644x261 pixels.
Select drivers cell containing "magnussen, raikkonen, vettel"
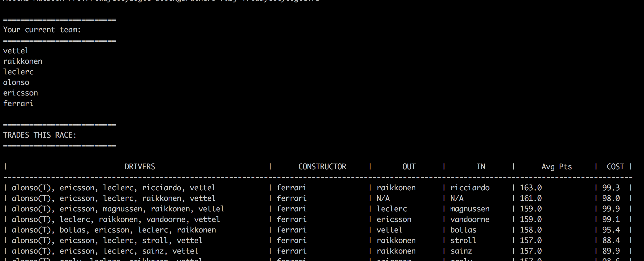click(118, 209)
